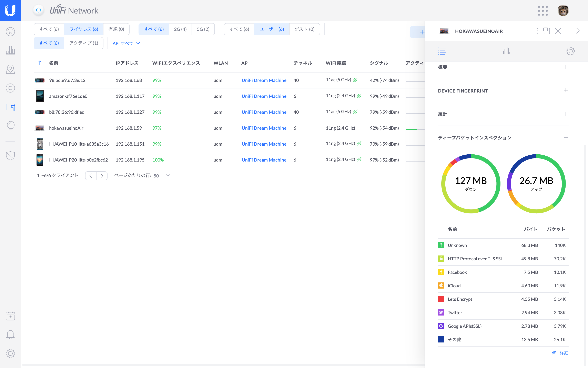The width and height of the screenshot is (588, 368).
Task: Select the ユーザー (6) filter
Action: pos(272,29)
